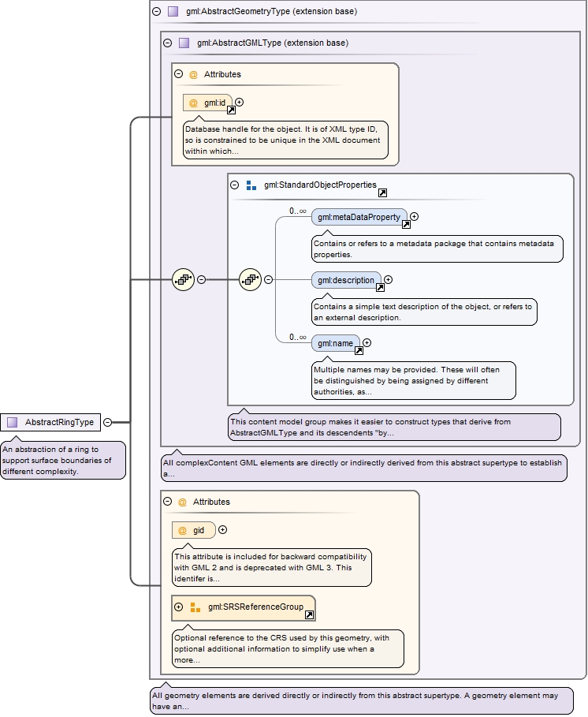Click the gml:metaDataProperty reference arrow icon

tap(406, 225)
